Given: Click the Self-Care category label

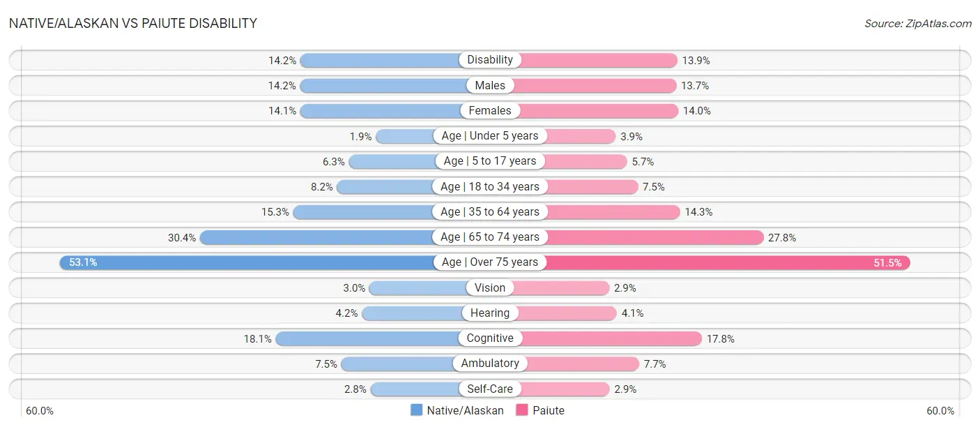Looking at the screenshot, I should coord(490,389).
